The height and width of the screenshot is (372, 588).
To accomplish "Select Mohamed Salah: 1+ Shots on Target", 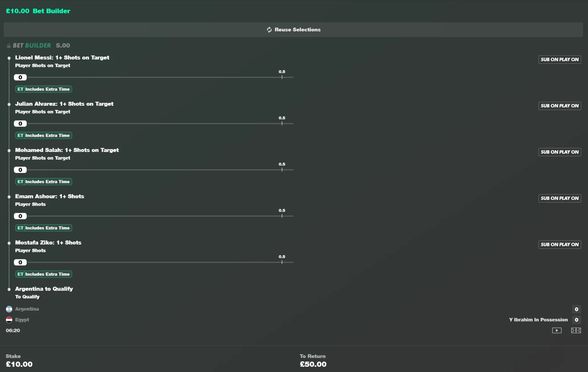I will click(x=67, y=150).
